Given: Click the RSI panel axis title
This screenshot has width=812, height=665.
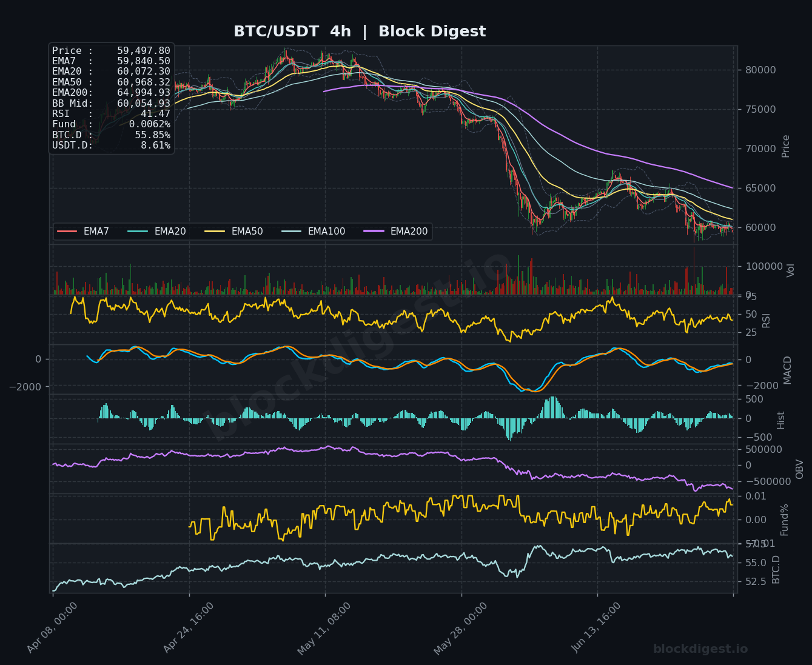Looking at the screenshot, I should [767, 320].
